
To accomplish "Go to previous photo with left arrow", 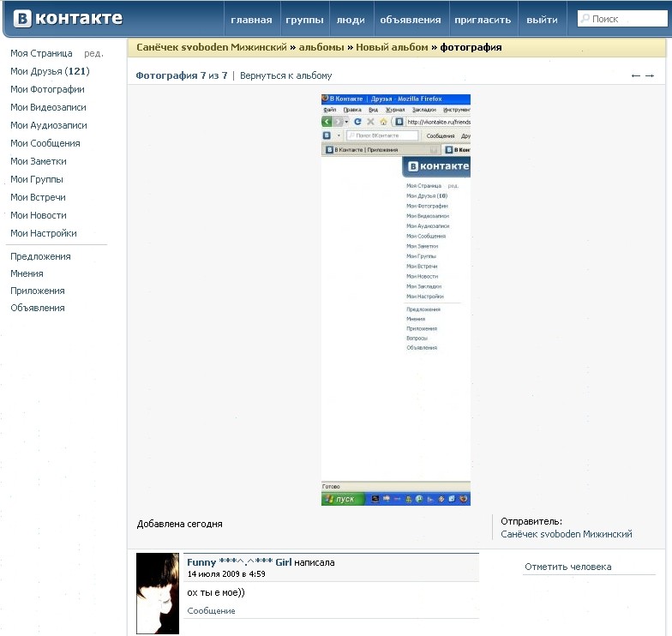I will 636,75.
